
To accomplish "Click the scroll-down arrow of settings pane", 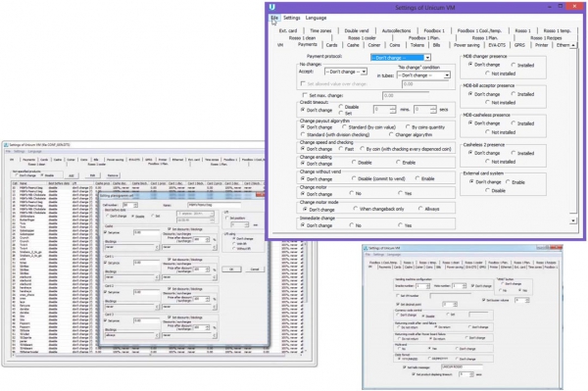I will (x=572, y=220).
